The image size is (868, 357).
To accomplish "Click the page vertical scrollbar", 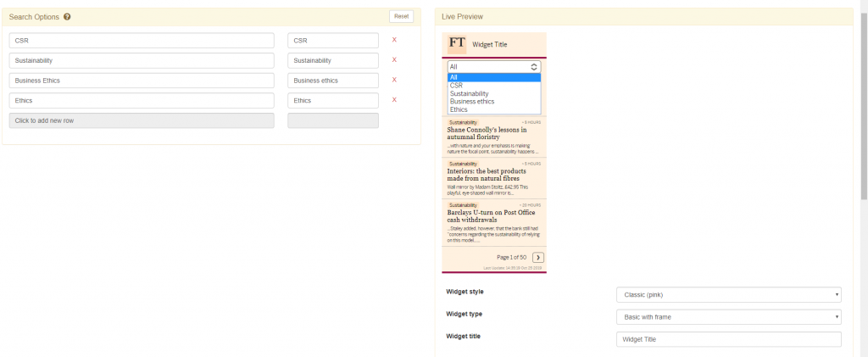I will coord(863,102).
